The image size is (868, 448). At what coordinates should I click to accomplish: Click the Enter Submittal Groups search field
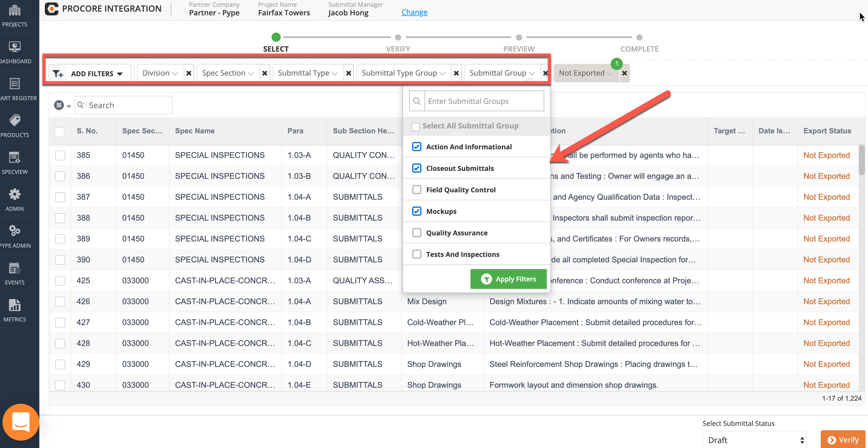pos(484,101)
